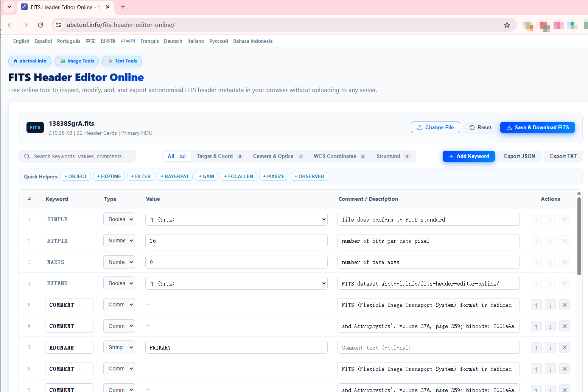This screenshot has height=392, width=588.
Task: Switch to the Camera & Optics tab
Action: click(x=278, y=156)
